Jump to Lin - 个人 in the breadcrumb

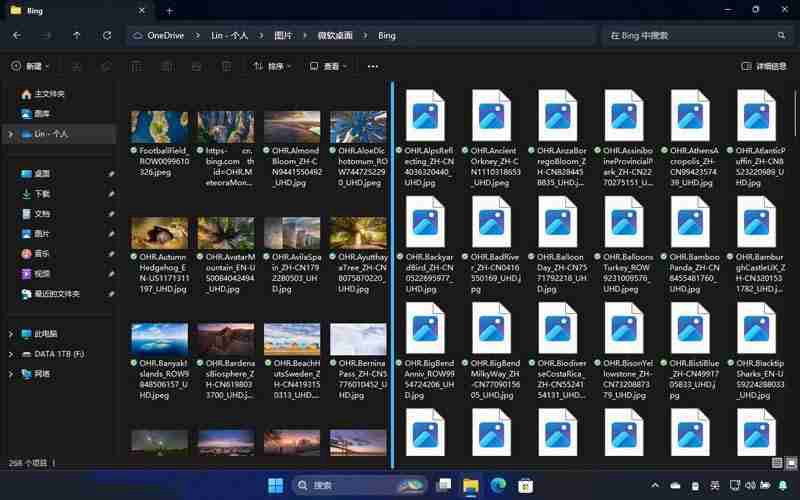tap(230, 36)
